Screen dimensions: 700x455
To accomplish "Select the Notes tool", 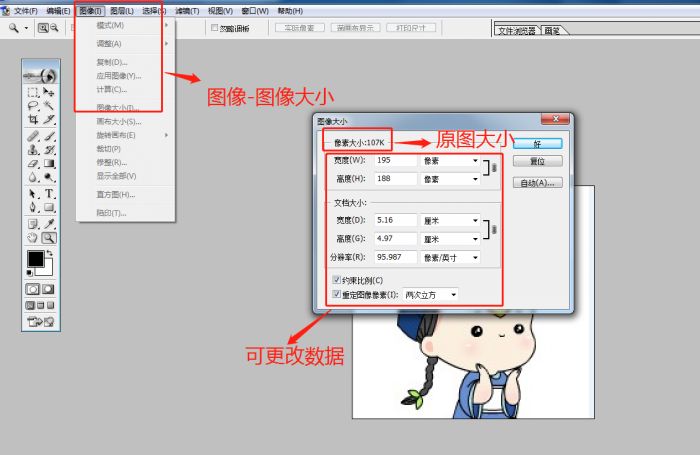I will point(33,224).
